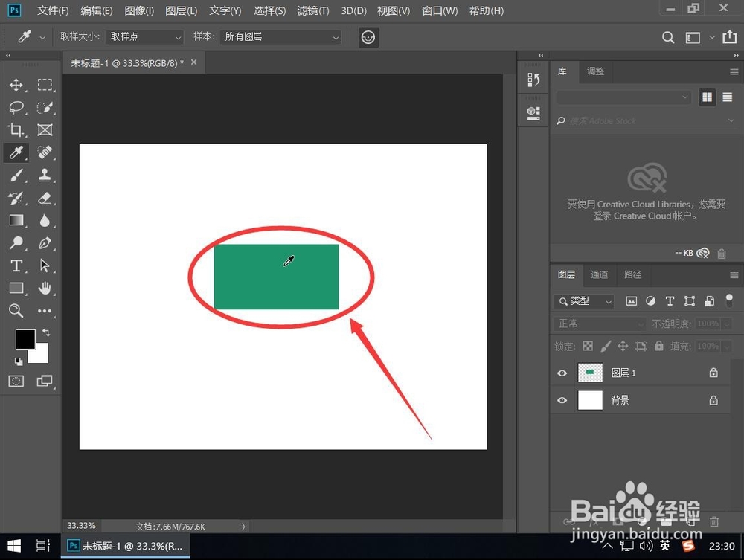Toggle Quick Mask mode
Viewport: 744px width, 560px height.
16,381
